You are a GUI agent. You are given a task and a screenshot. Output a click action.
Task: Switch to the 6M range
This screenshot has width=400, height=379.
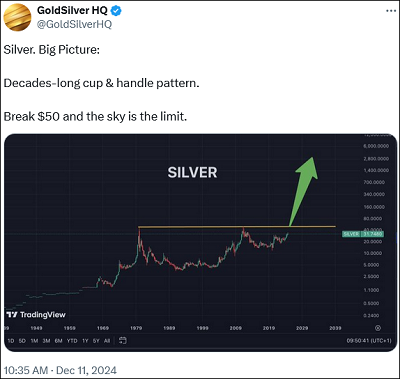(x=58, y=341)
